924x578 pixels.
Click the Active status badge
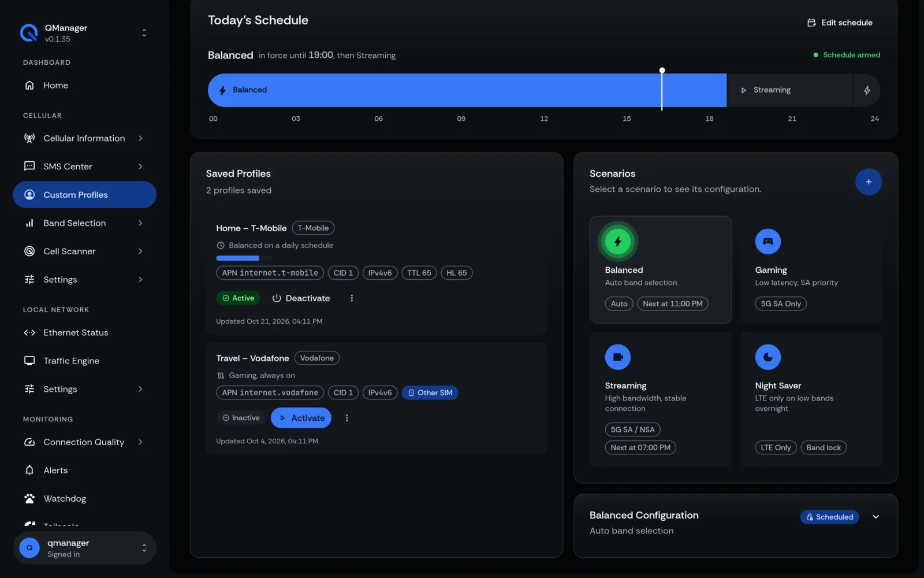[x=238, y=298]
